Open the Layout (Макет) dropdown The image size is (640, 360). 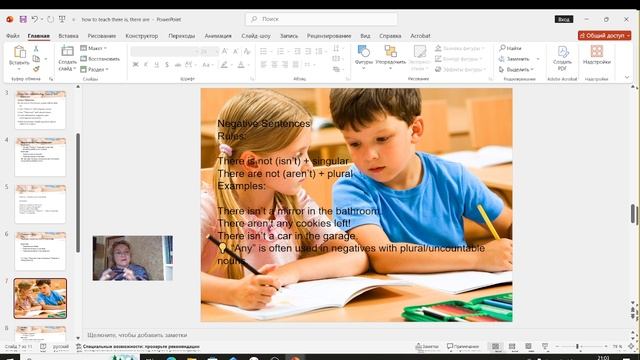[x=93, y=48]
